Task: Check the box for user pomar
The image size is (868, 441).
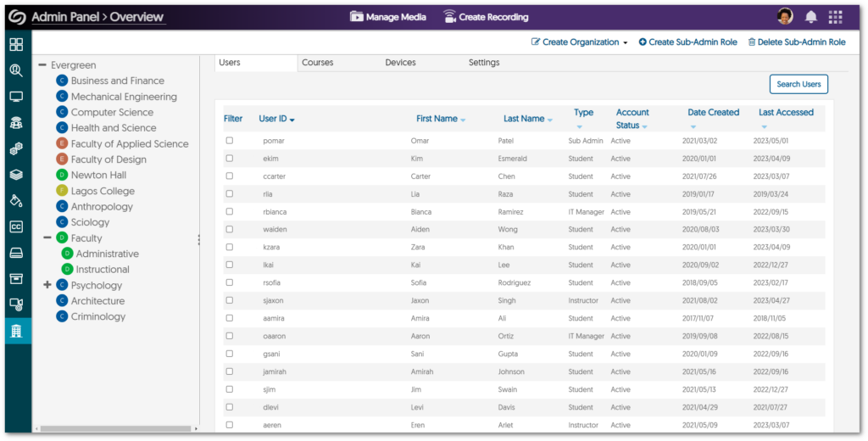Action: [230, 141]
